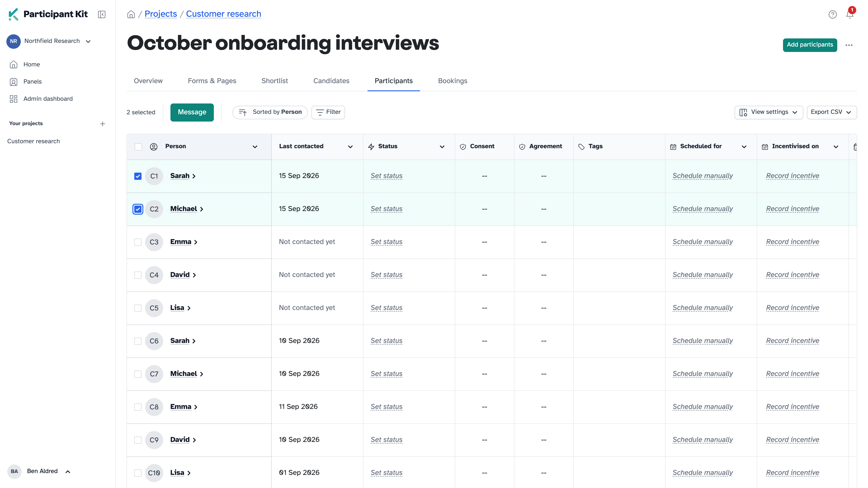Click Schedule manually for C6 Sarah
Image resolution: width=868 pixels, height=488 pixels.
tap(703, 341)
